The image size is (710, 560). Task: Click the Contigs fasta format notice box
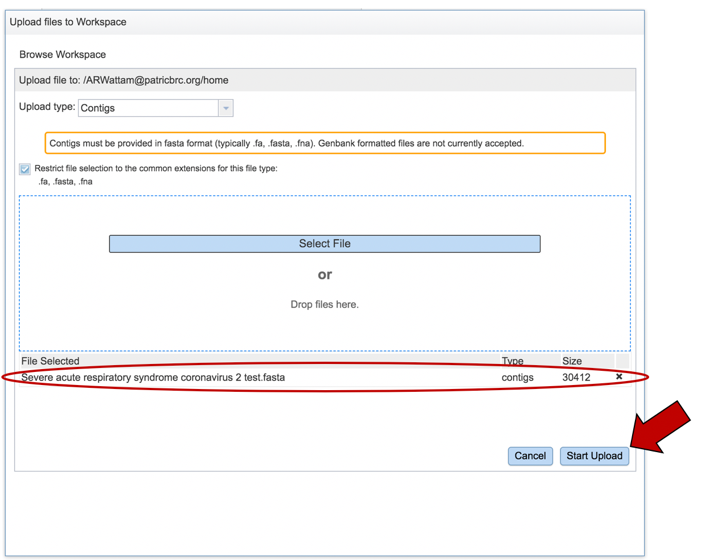coord(324,143)
